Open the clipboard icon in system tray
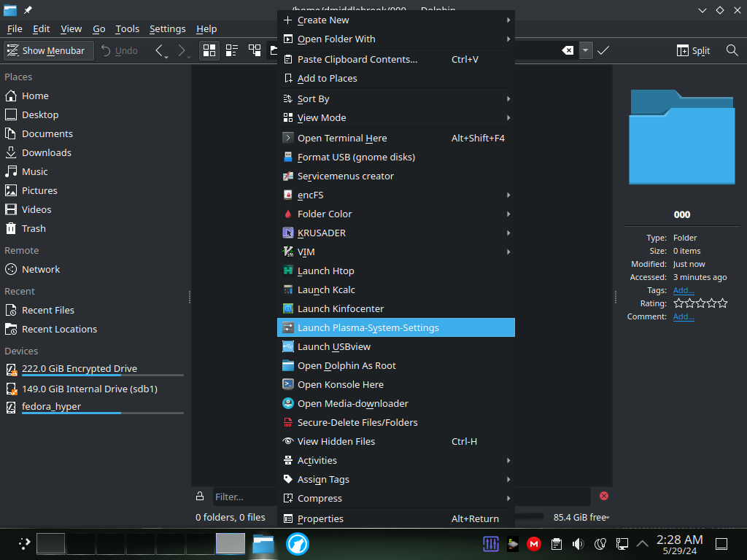747x560 pixels. (x=556, y=544)
